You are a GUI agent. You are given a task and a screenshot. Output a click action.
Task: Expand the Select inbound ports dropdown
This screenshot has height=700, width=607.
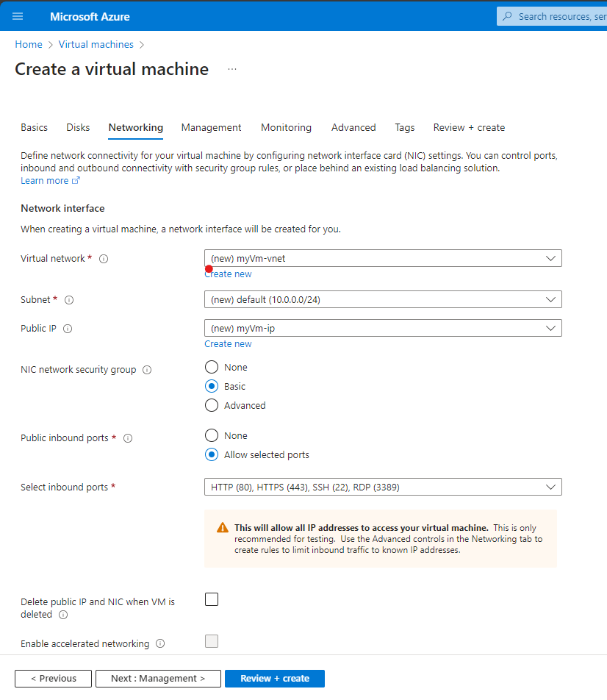pos(382,487)
